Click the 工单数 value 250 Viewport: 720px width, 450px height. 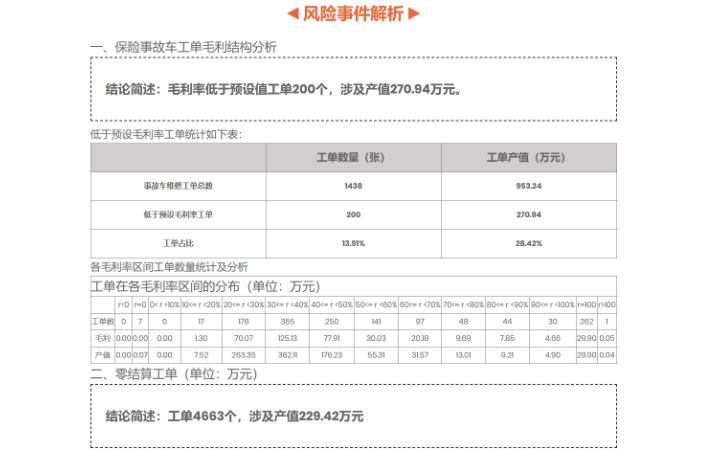tap(332, 321)
